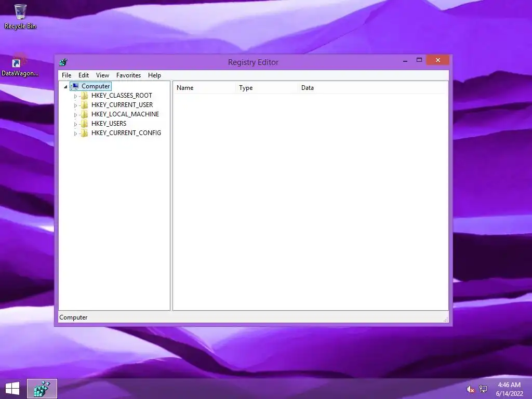532x399 pixels.
Task: Click the Name column header
Action: point(204,87)
